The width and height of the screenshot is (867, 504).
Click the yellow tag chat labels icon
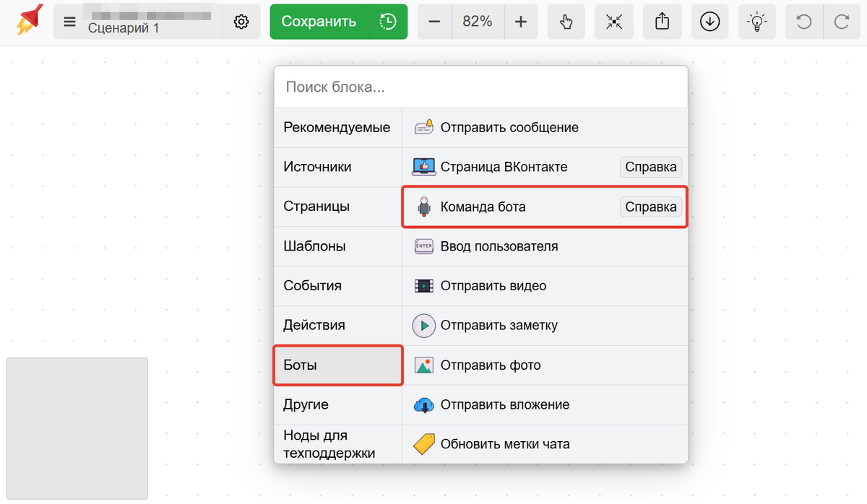424,444
